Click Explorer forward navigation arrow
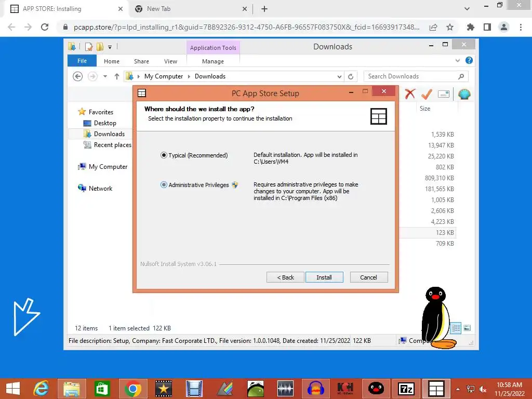This screenshot has width=532, height=399. pos(92,76)
